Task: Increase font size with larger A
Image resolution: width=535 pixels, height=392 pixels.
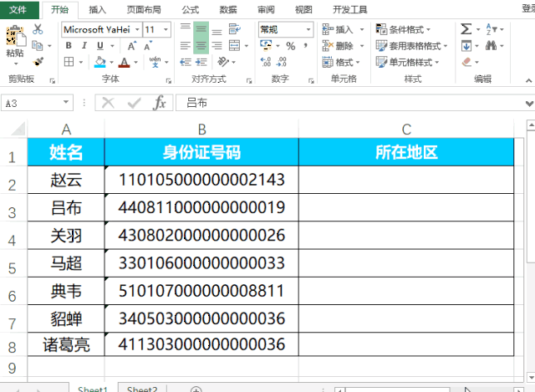Action: [132, 46]
